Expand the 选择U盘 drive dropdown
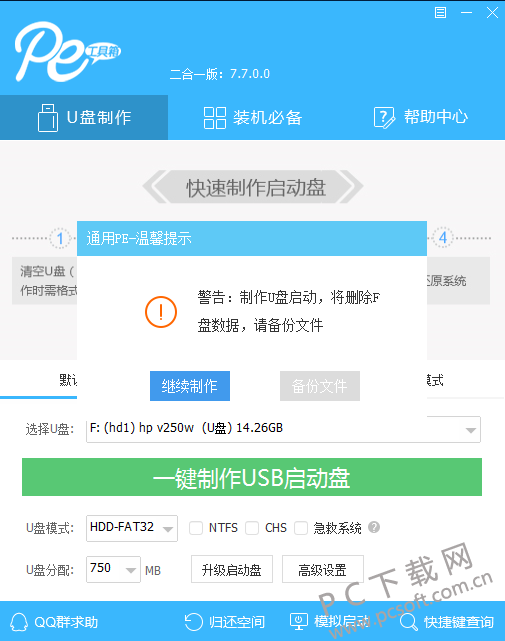Image resolution: width=505 pixels, height=641 pixels. pos(471,430)
